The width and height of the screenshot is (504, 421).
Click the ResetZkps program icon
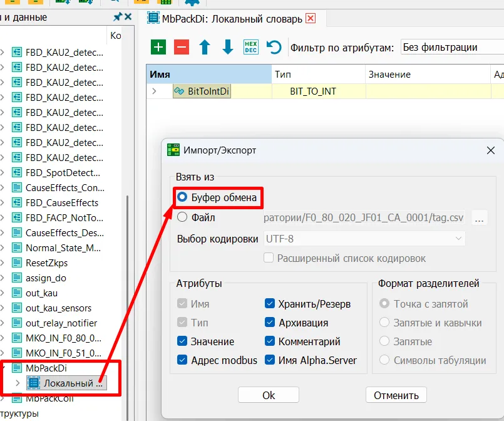point(17,262)
